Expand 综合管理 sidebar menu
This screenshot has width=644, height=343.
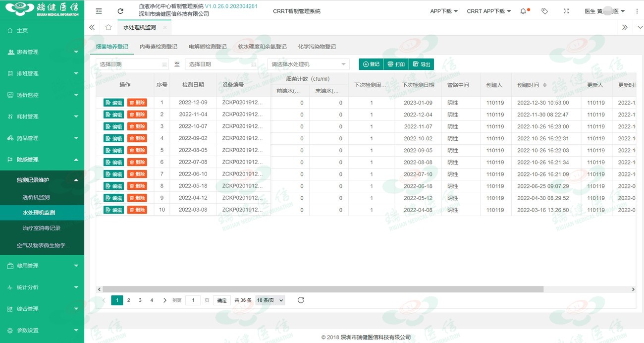[42, 309]
